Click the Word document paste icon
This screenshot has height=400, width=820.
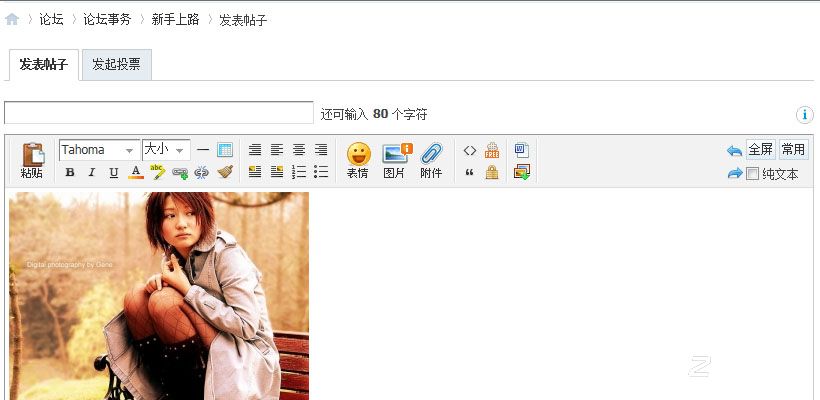click(x=521, y=150)
